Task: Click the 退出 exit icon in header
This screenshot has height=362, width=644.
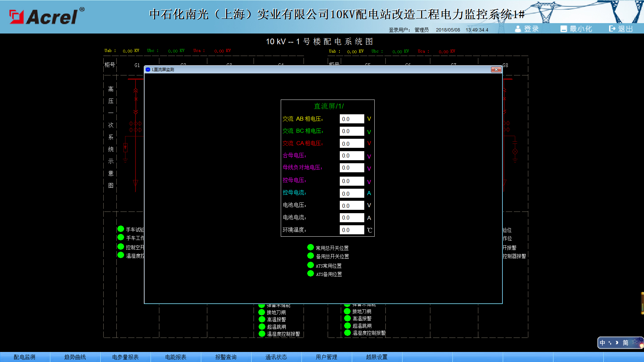Action: pos(612,29)
